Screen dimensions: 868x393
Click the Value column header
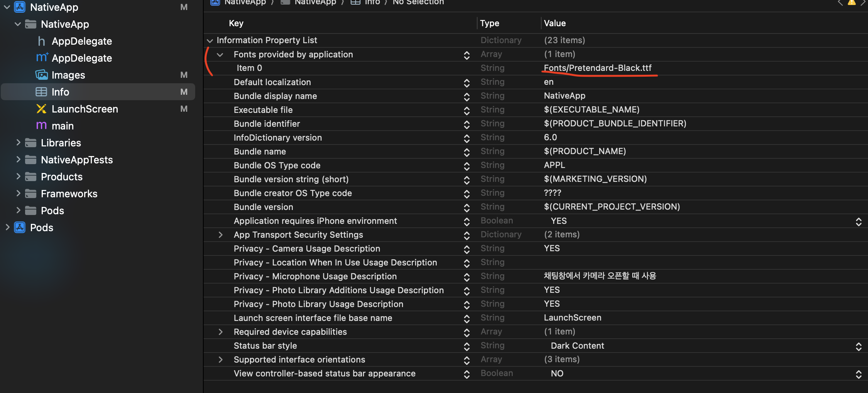(x=555, y=23)
